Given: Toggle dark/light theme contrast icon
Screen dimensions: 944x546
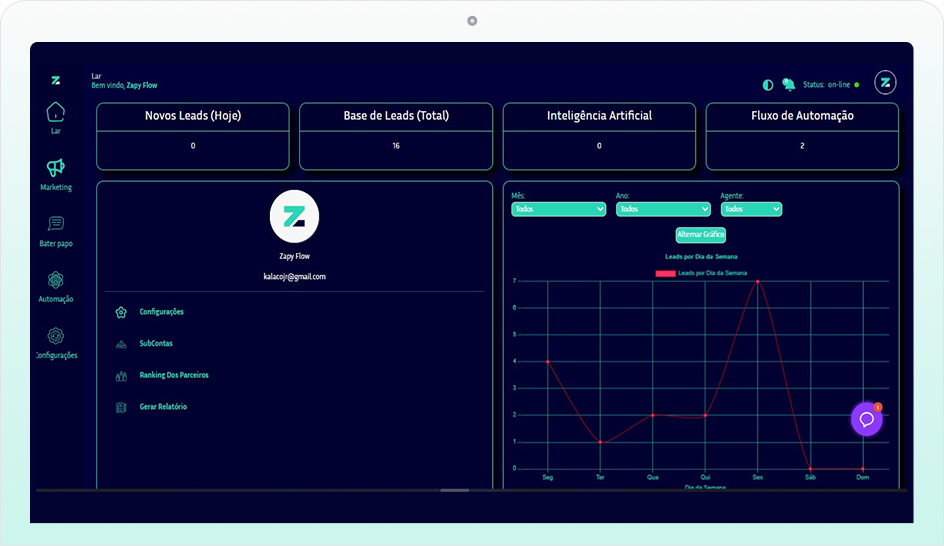Looking at the screenshot, I should pyautogui.click(x=767, y=85).
